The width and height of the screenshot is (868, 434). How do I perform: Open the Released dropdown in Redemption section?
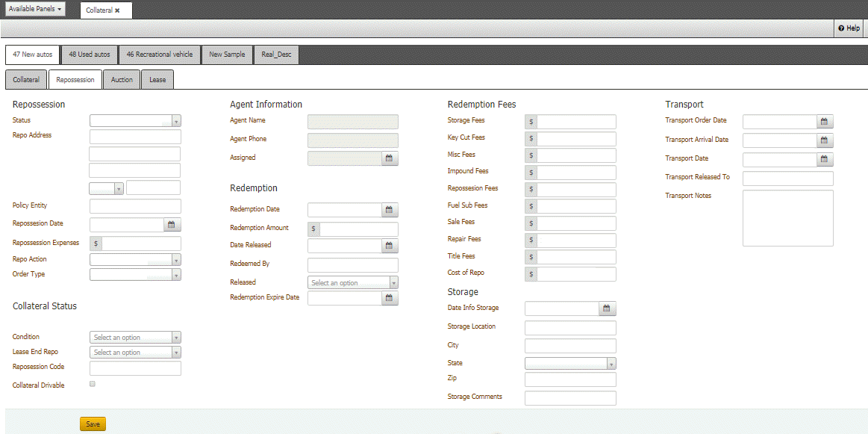pos(395,282)
